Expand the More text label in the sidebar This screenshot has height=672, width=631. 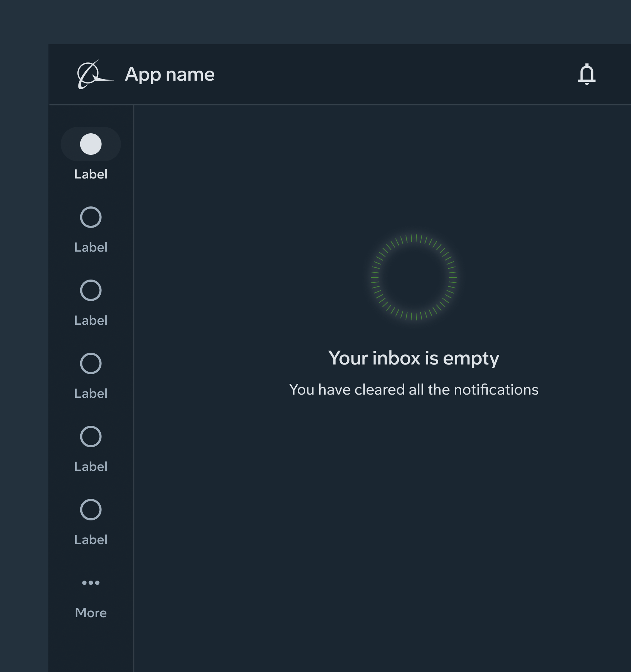91,613
